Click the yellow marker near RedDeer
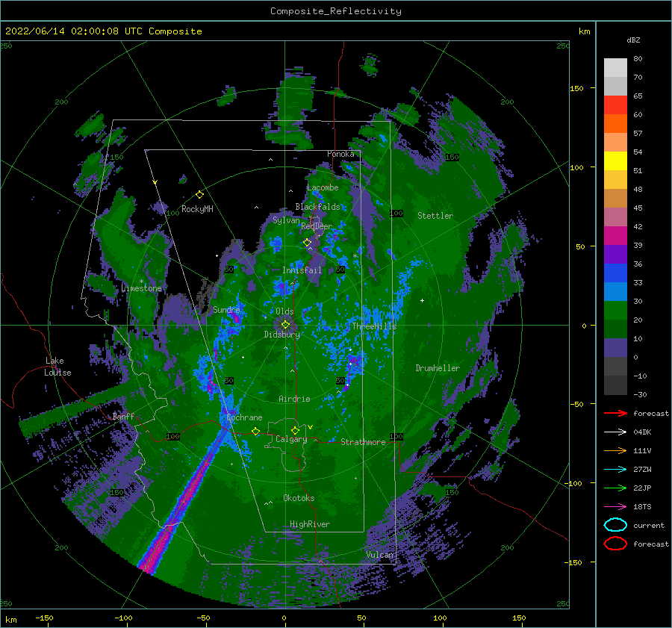The height and width of the screenshot is (628, 672). 307,243
